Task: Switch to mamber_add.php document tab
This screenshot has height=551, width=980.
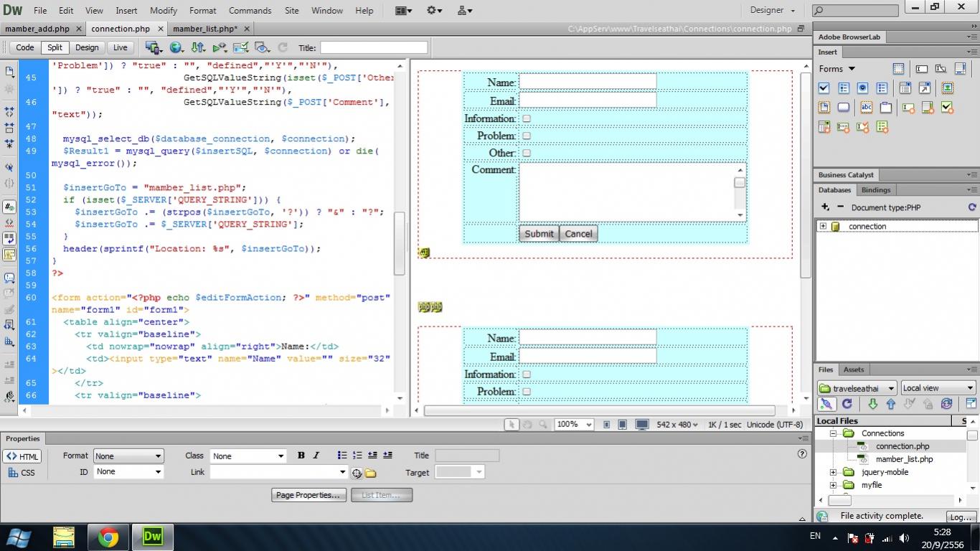Action: [x=37, y=29]
